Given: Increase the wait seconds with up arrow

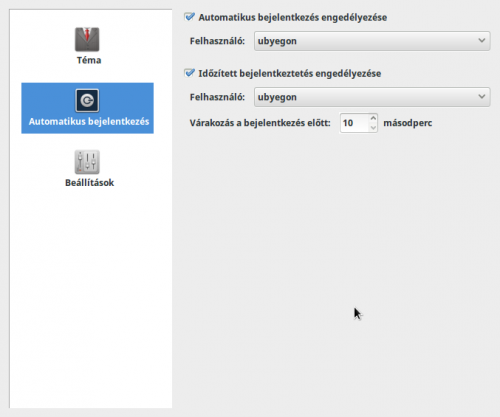Looking at the screenshot, I should 373,118.
